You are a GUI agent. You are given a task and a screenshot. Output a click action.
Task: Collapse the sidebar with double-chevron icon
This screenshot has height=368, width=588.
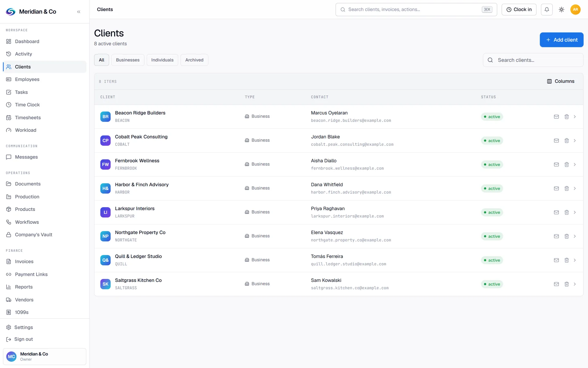click(79, 12)
